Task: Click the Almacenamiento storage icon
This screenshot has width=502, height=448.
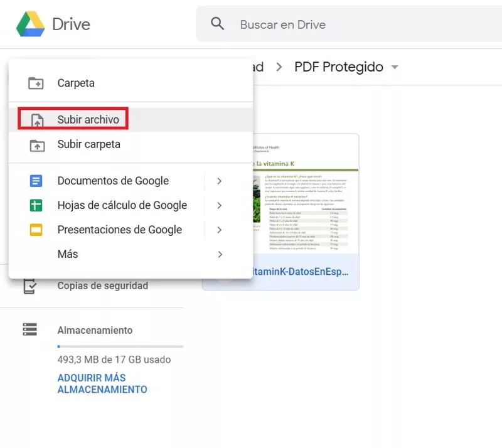Action: click(x=29, y=329)
